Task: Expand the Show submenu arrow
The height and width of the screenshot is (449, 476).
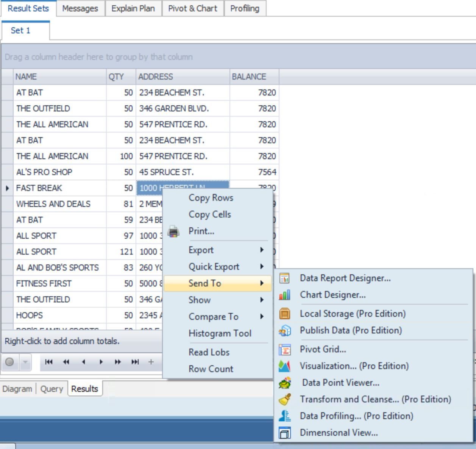Action: [262, 300]
